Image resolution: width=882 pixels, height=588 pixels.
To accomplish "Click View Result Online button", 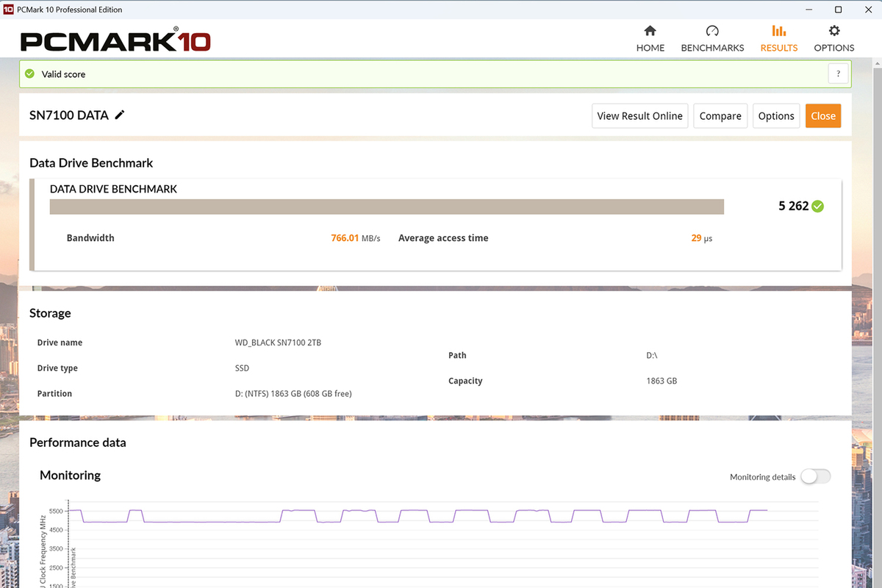I will 640,116.
